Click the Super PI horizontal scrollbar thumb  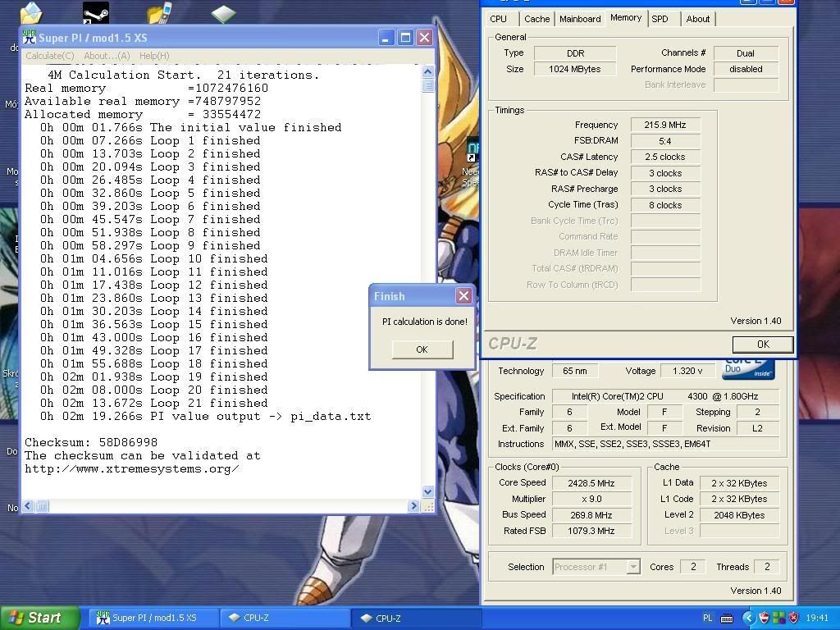[x=42, y=505]
